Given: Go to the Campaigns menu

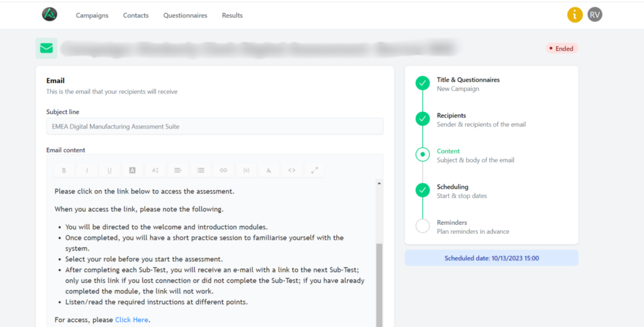Looking at the screenshot, I should [x=92, y=15].
